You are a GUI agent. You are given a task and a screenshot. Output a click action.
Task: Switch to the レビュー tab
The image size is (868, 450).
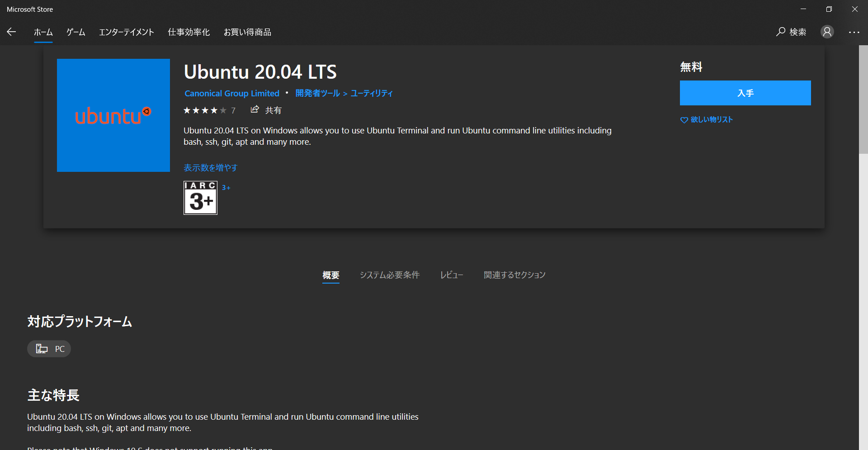pos(452,275)
